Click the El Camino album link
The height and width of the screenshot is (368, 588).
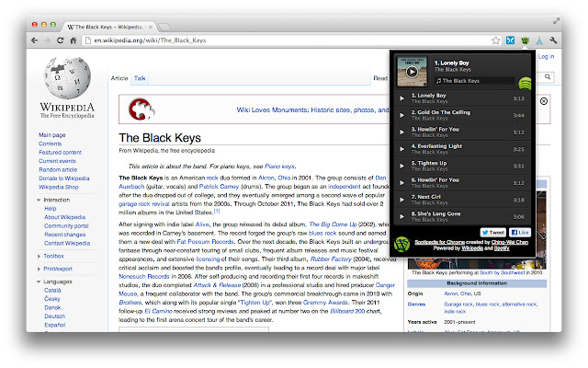tap(158, 311)
